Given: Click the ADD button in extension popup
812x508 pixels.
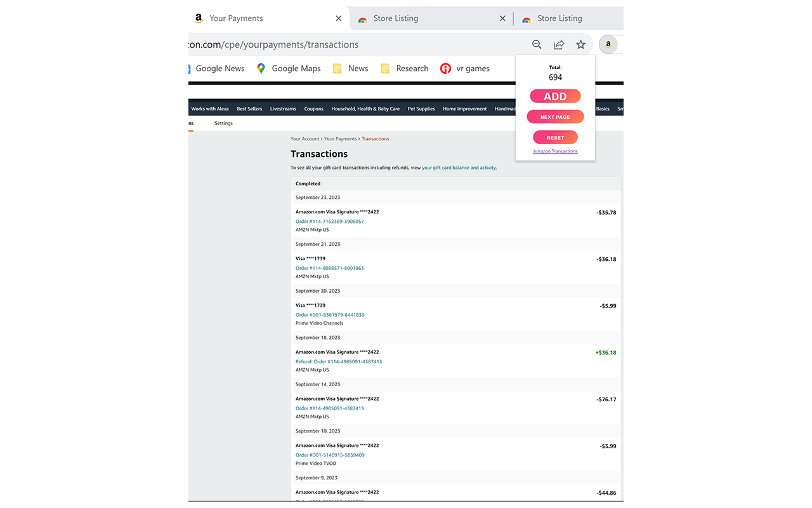Looking at the screenshot, I should coord(555,97).
